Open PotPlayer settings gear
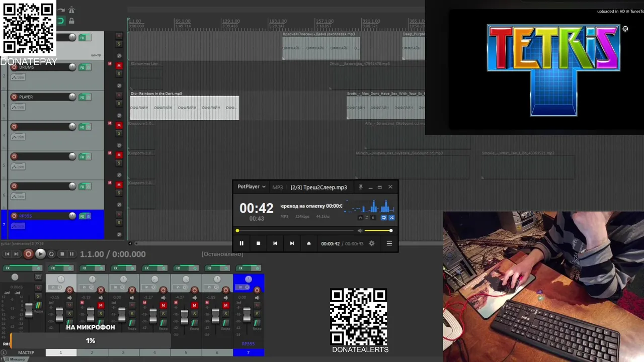The width and height of the screenshot is (644, 362). (372, 243)
